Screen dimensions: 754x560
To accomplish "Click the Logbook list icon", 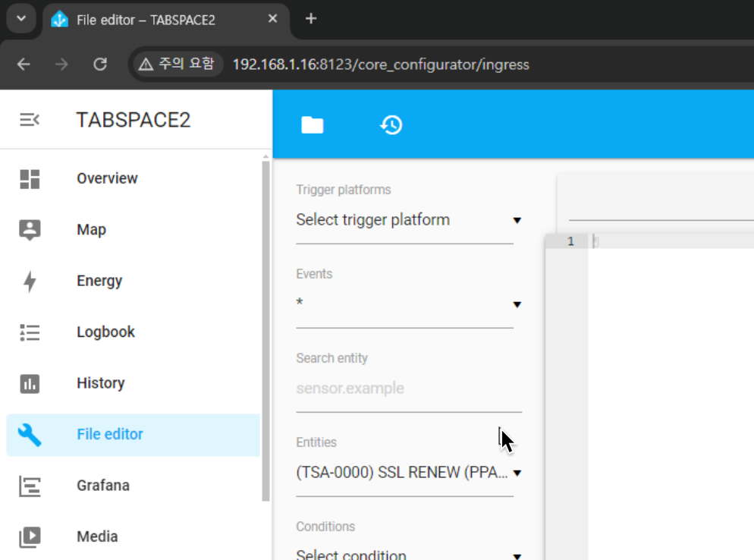I will point(30,332).
